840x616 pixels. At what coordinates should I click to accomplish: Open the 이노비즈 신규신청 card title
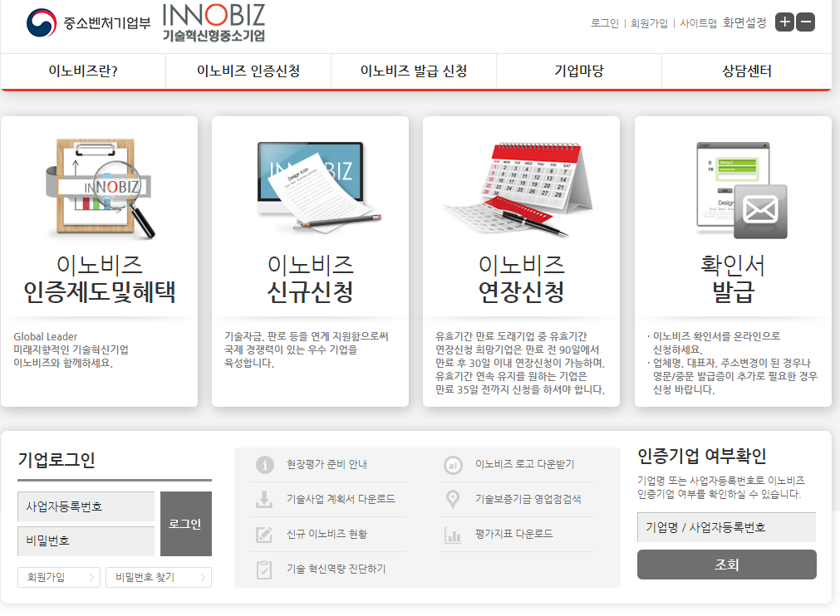[310, 279]
